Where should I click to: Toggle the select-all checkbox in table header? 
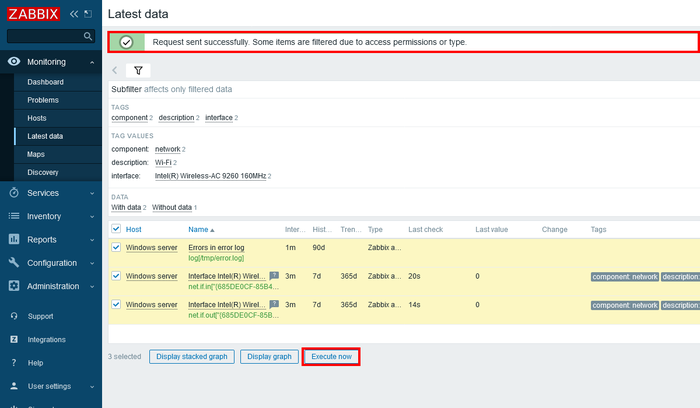coord(116,229)
